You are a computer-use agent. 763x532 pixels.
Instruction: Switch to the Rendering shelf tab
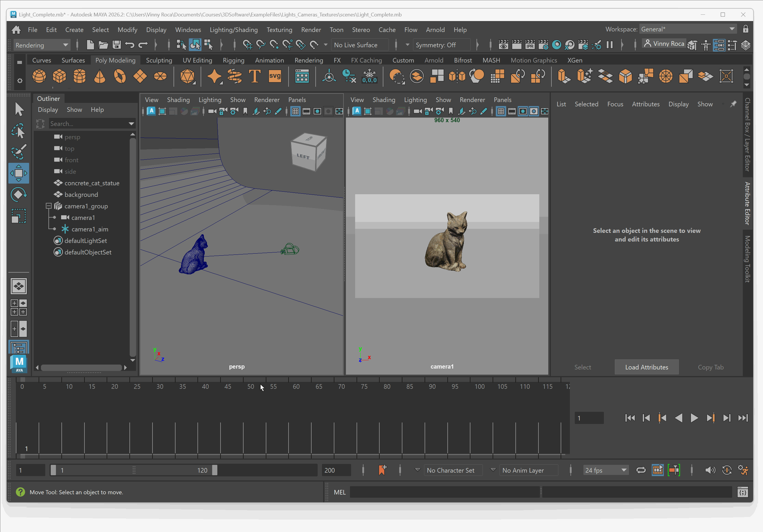pos(309,60)
